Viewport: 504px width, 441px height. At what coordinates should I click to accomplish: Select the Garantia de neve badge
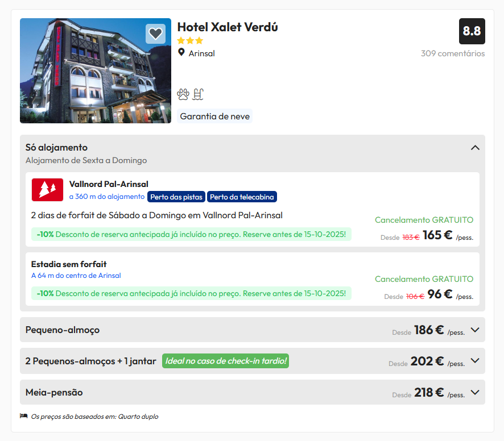click(214, 117)
